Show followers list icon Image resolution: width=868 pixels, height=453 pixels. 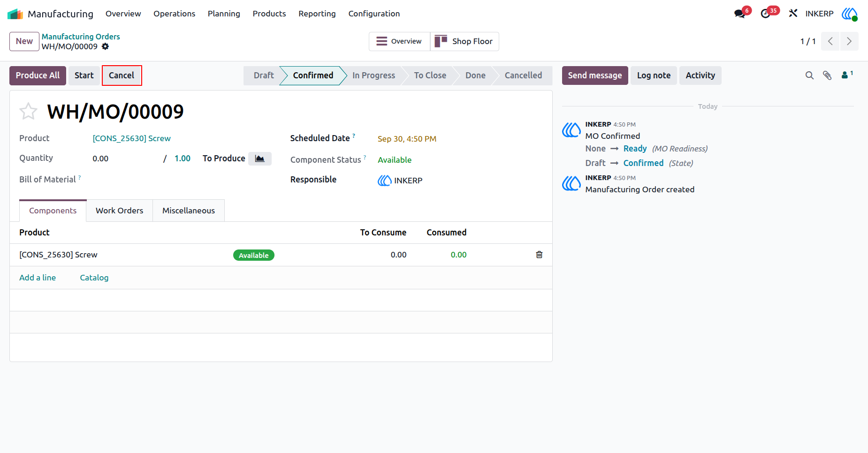coord(847,75)
